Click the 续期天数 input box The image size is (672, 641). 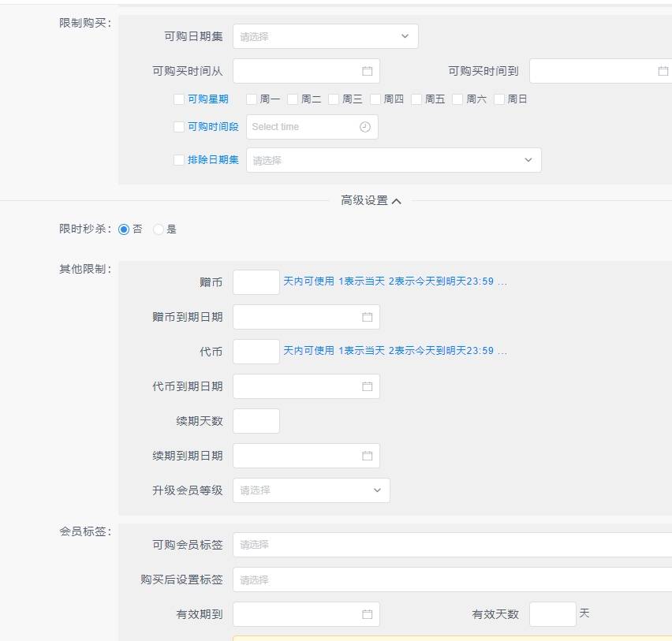coord(256,421)
